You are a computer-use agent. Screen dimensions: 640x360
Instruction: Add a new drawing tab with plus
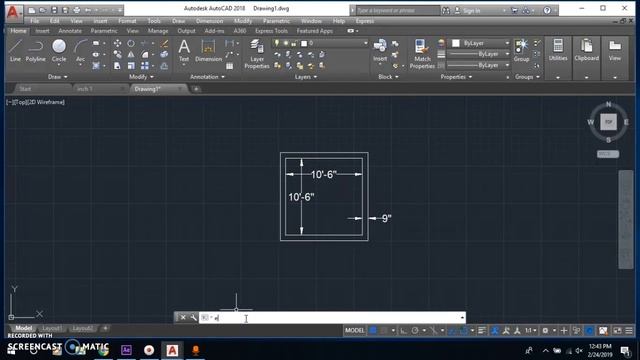(x=196, y=89)
